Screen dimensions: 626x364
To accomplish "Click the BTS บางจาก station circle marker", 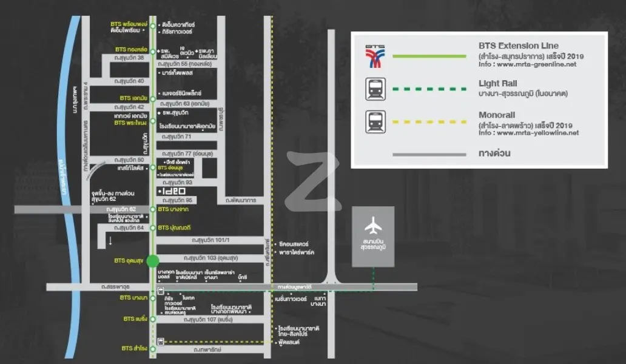I will click(x=152, y=209).
